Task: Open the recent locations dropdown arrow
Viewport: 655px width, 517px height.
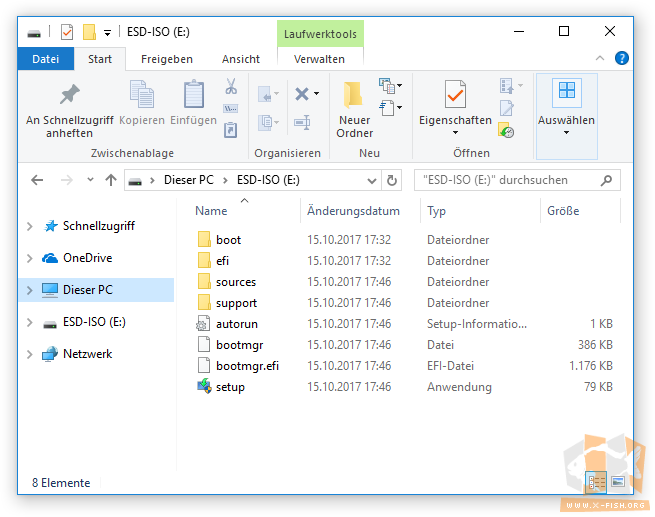Action: click(90, 180)
